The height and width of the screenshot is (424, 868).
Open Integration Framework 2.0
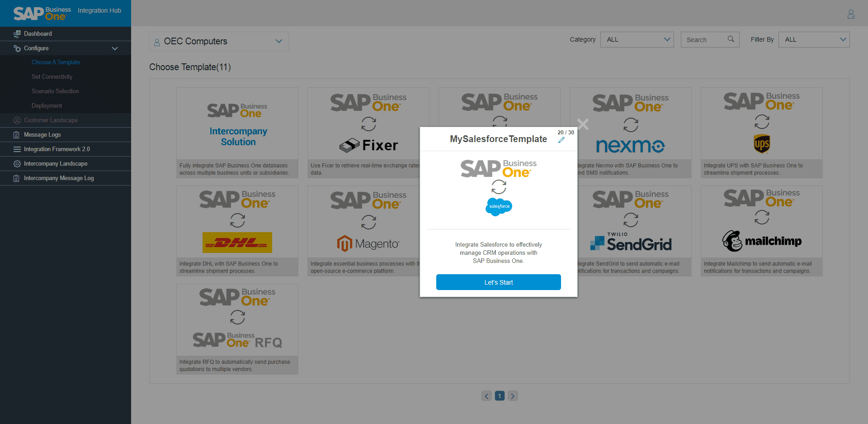pos(57,149)
